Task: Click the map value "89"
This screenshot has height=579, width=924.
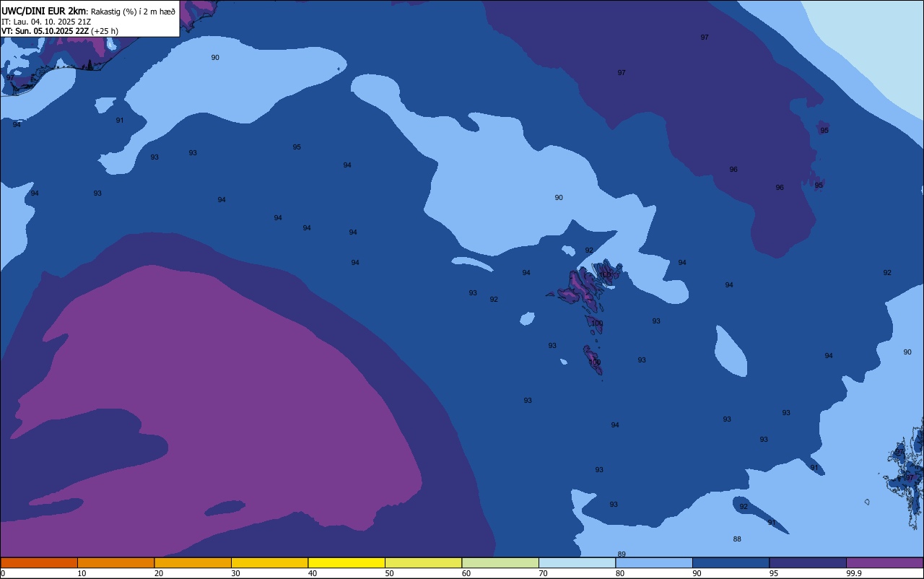Action: 622,554
